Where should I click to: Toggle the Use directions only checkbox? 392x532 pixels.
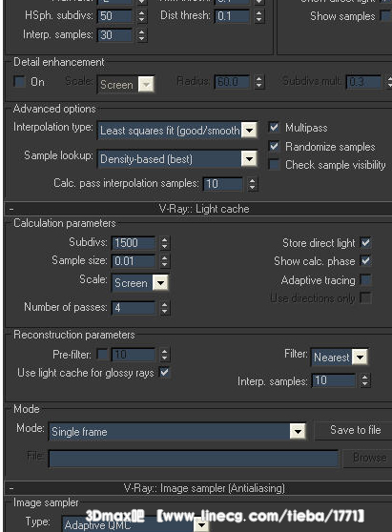coord(365,297)
